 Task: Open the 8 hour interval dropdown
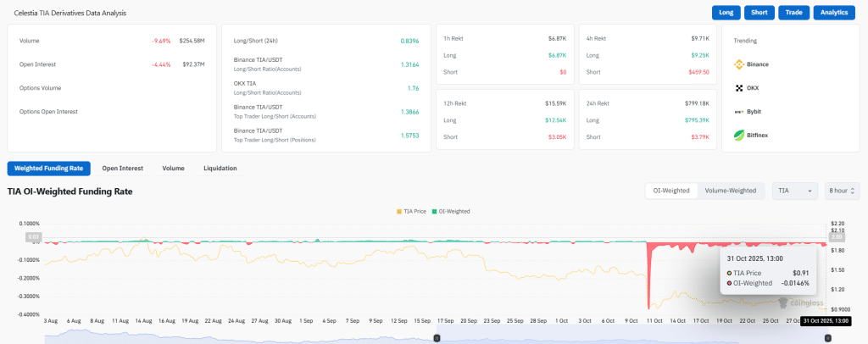842,191
